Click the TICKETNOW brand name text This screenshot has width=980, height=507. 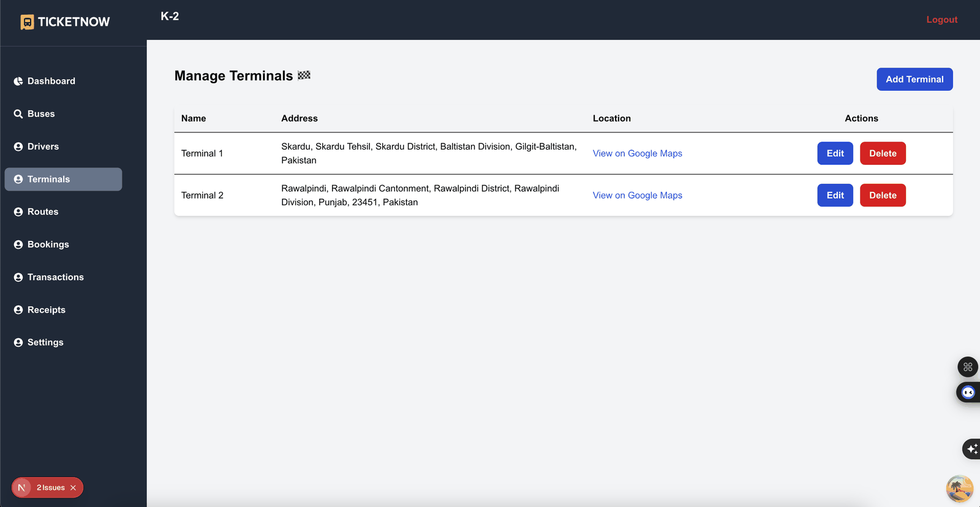tap(73, 22)
